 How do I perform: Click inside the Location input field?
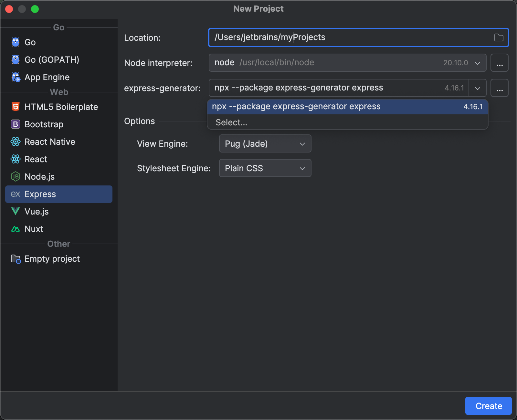[x=323, y=37]
